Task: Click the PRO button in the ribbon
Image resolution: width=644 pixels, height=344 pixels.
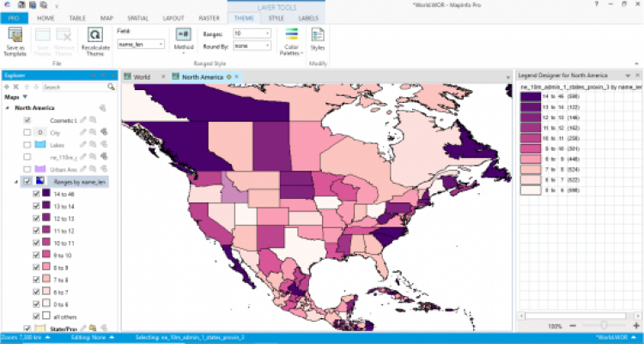Action: coord(14,17)
